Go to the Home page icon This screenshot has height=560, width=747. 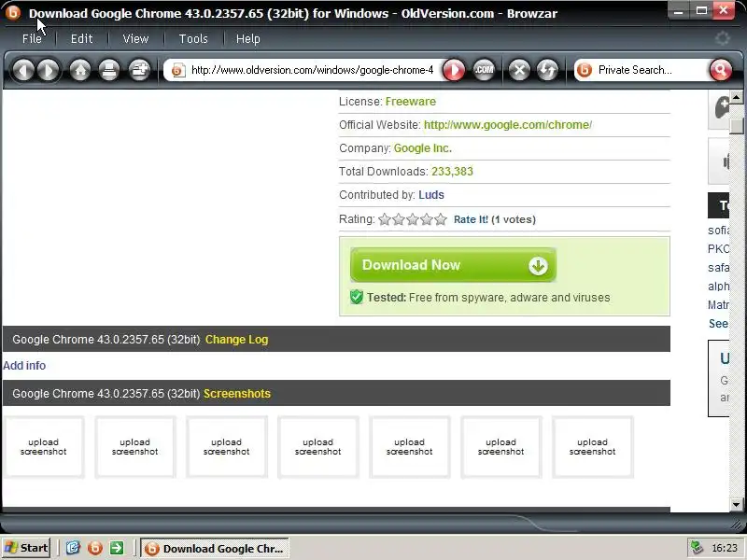click(80, 71)
